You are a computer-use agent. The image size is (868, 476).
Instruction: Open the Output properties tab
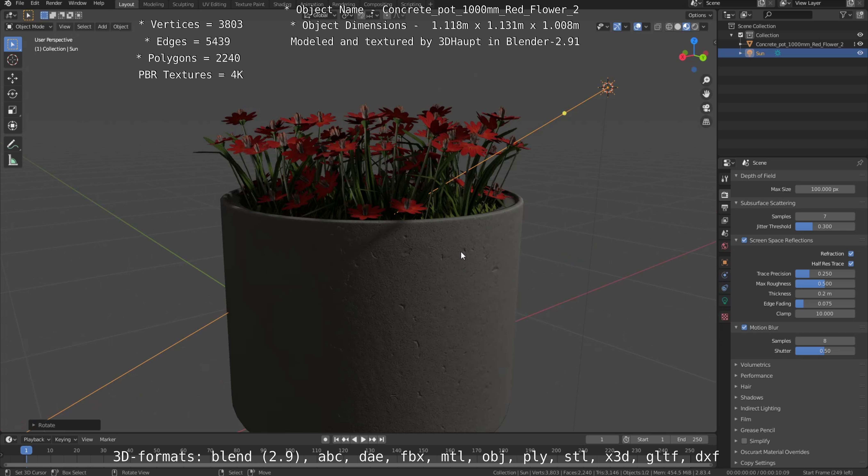pos(724,208)
